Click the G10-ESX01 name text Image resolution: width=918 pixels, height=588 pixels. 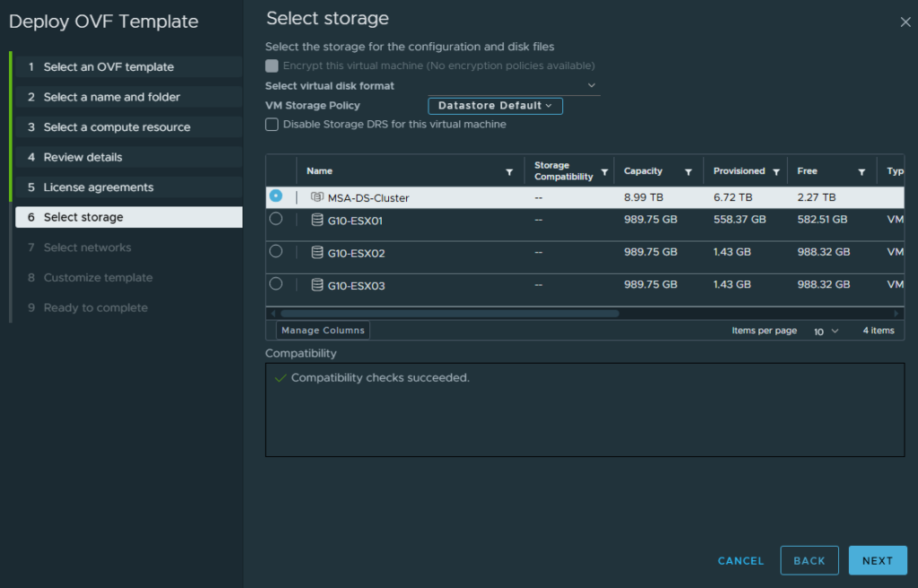point(355,220)
